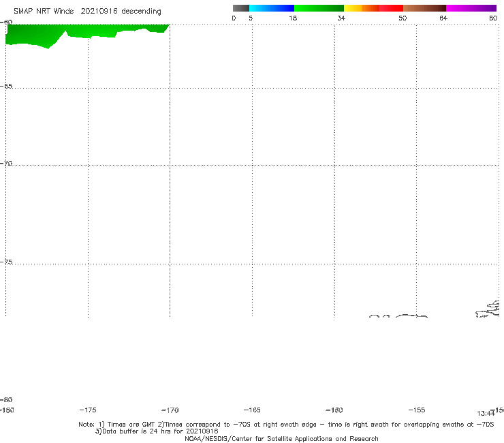Click the cyan-to-blue colorbar segment

tap(272, 8)
